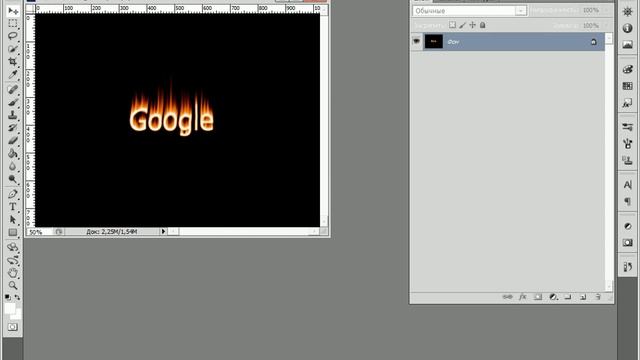This screenshot has width=640, height=360.
Task: Reset default foreground and background colors
Action: pyautogui.click(x=8, y=297)
